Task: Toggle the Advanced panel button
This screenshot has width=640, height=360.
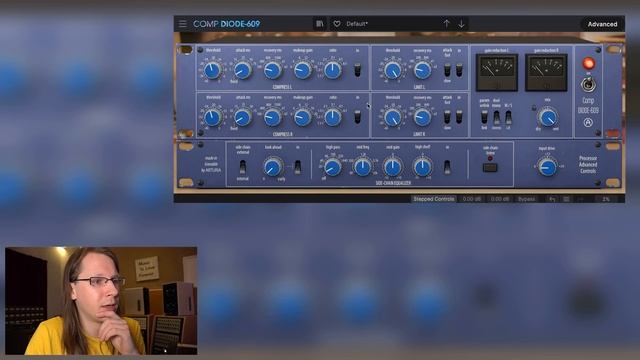Action: tap(602, 24)
